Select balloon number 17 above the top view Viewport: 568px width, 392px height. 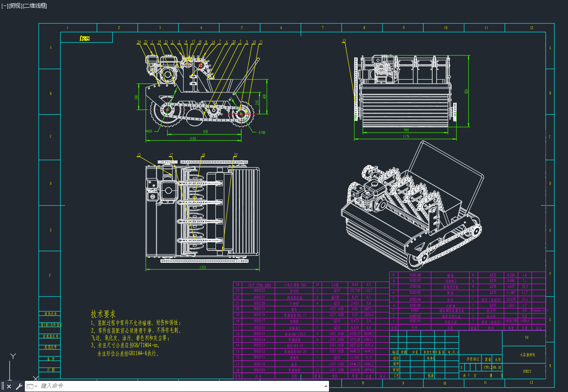click(x=171, y=155)
